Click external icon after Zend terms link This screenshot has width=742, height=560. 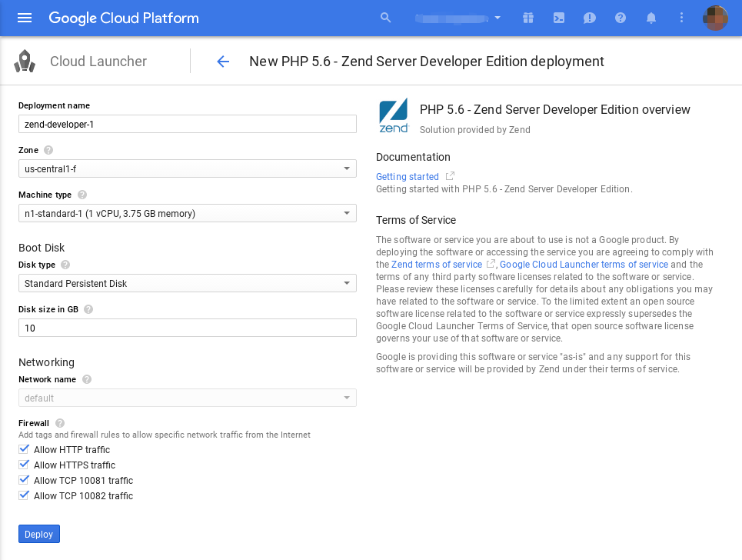[491, 264]
